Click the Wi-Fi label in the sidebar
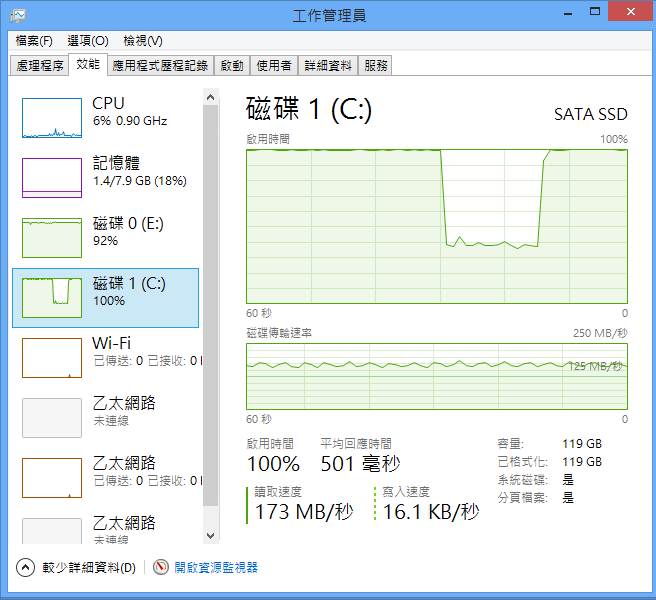 [x=112, y=343]
